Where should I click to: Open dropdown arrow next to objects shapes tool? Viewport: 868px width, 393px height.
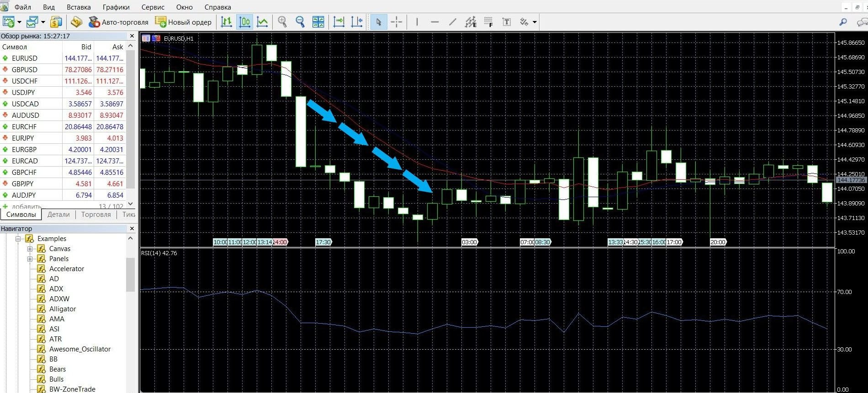point(535,22)
